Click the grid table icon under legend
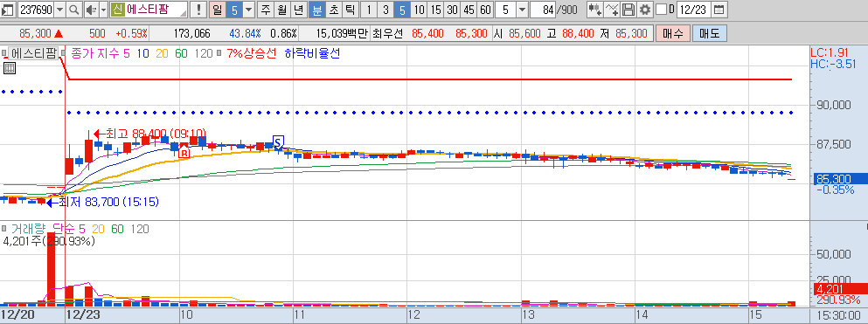 tap(10, 69)
